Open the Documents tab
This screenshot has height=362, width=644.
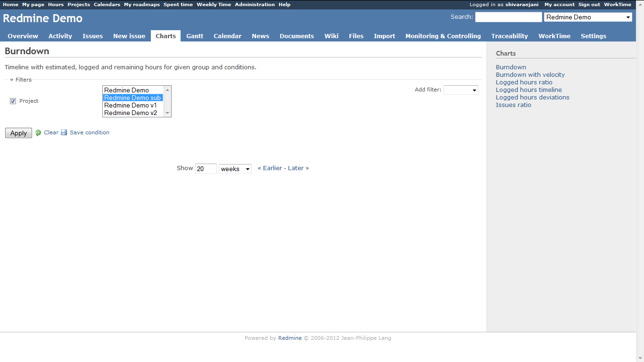[x=297, y=36]
